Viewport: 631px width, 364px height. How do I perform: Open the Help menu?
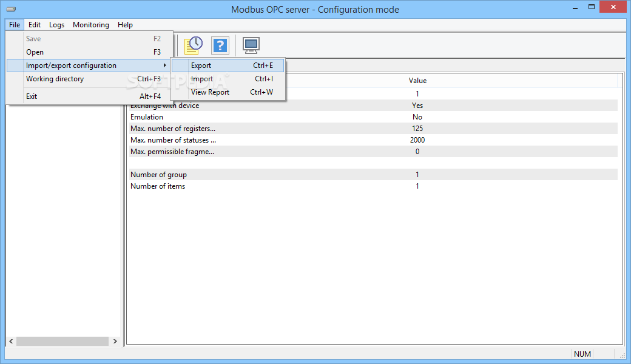pos(125,24)
